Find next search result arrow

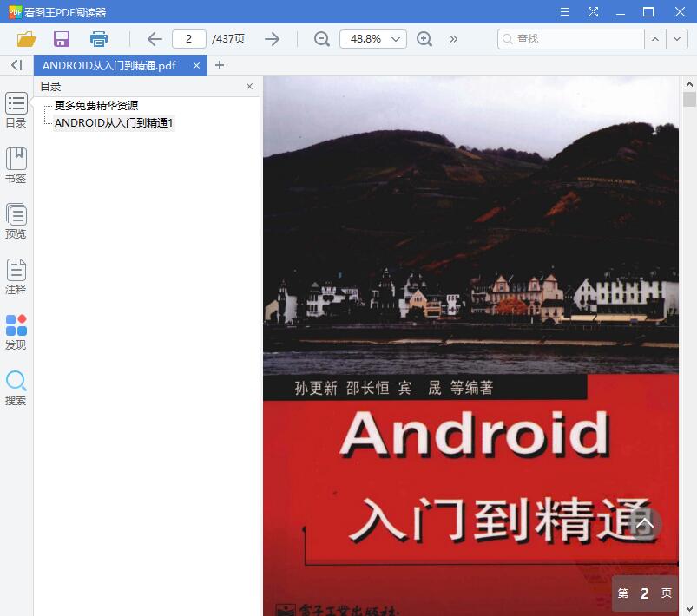tap(677, 39)
